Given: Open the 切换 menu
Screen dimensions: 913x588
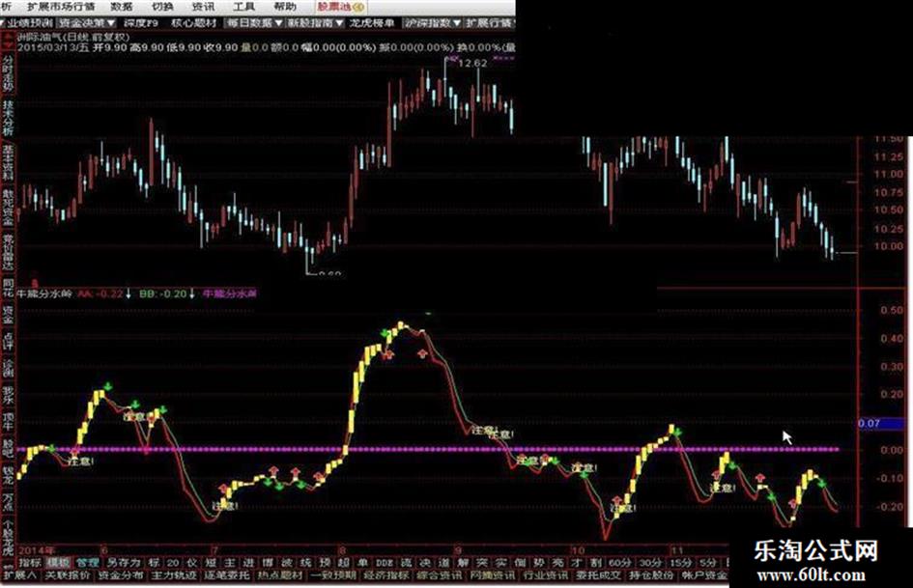Looking at the screenshot, I should [162, 7].
